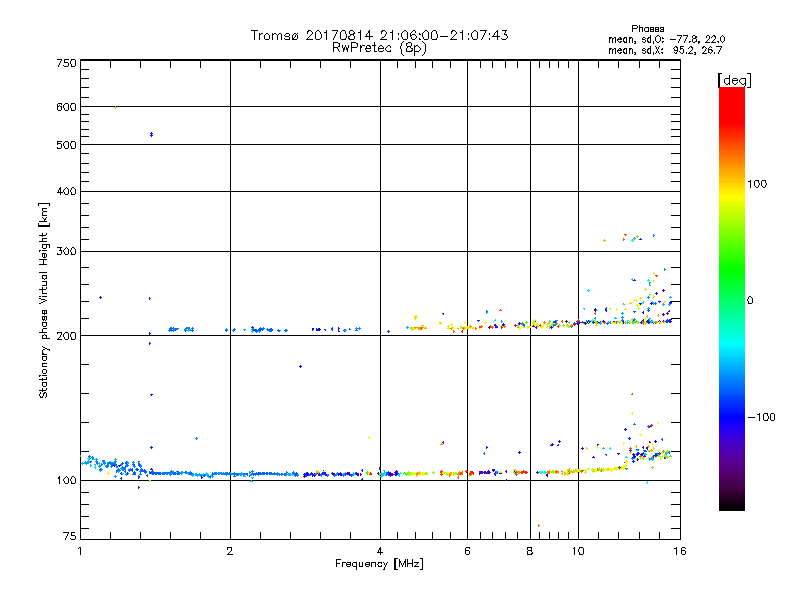
Task: Click the y-axis tick label "200"
Action: pos(66,336)
